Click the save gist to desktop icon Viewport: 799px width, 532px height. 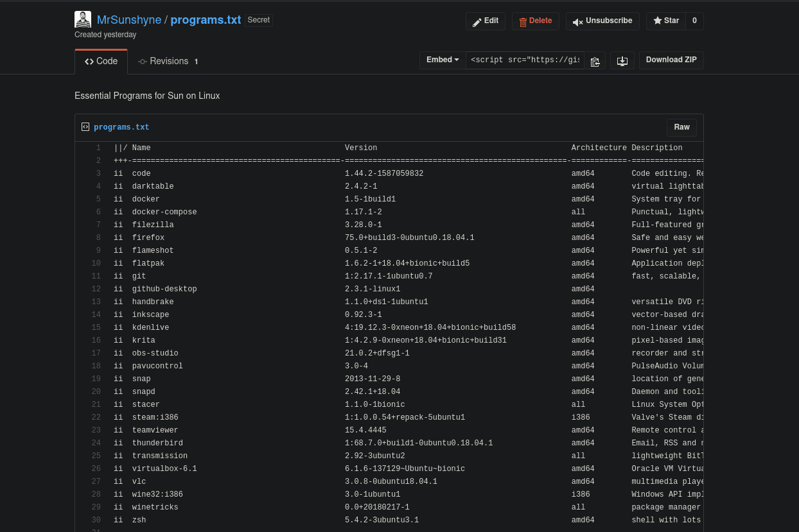pos(622,61)
